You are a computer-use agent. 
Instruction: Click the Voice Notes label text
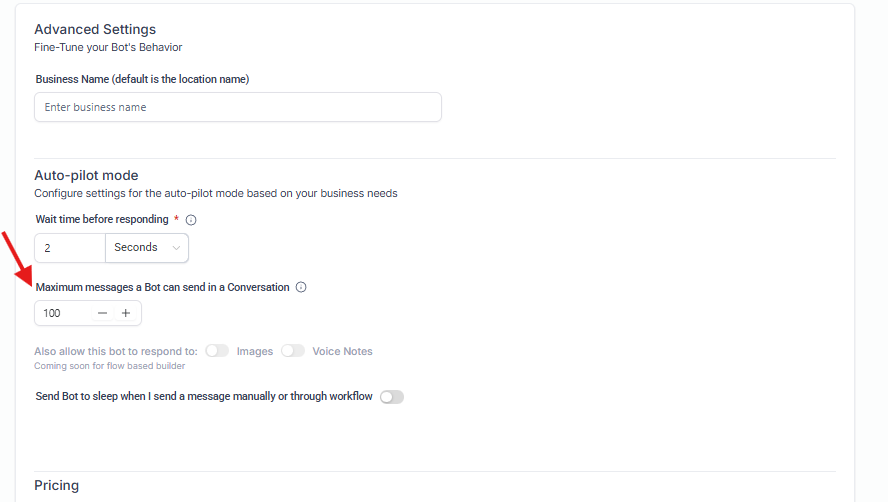(342, 351)
